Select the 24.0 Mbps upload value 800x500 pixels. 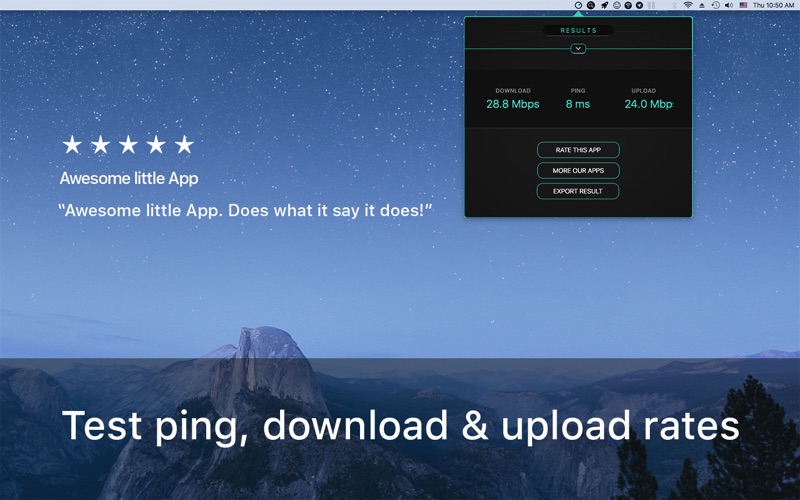coord(647,104)
